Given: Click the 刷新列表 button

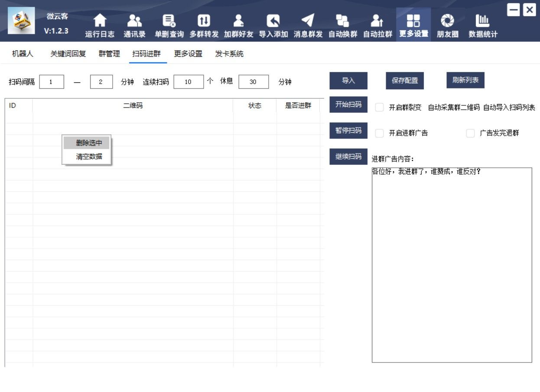Looking at the screenshot, I should coord(465,80).
